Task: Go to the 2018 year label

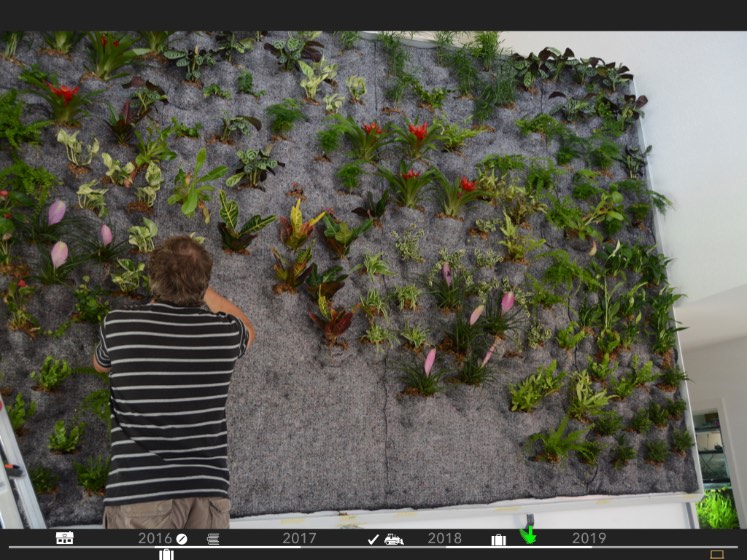Action: tap(445, 538)
